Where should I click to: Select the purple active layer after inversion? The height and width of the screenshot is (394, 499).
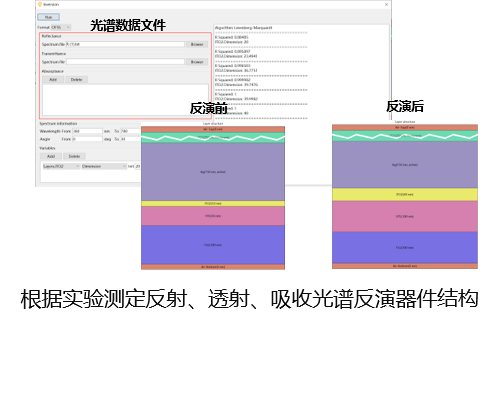click(x=405, y=165)
